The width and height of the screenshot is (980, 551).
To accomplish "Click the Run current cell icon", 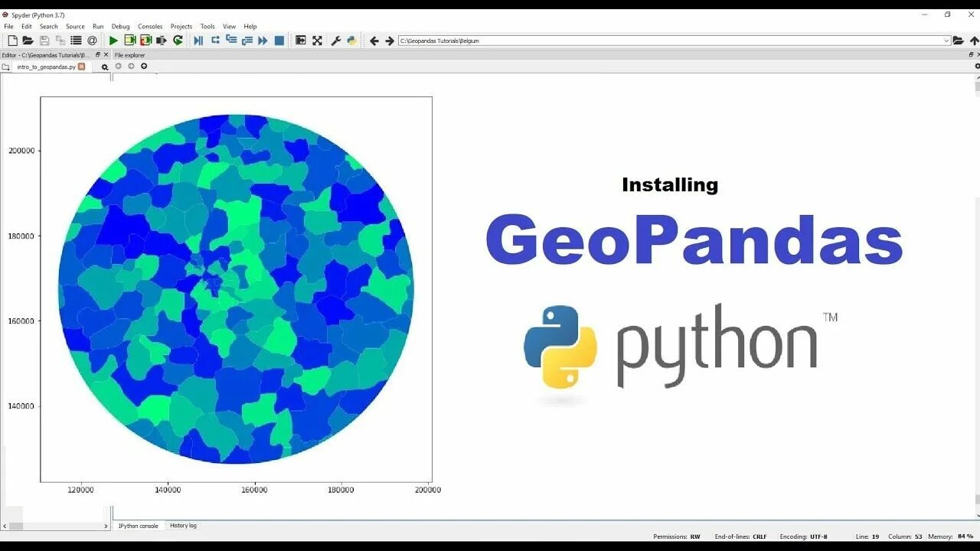I will (129, 41).
